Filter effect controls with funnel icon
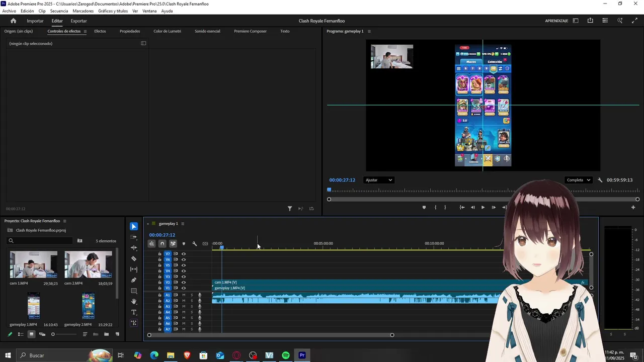 click(290, 209)
